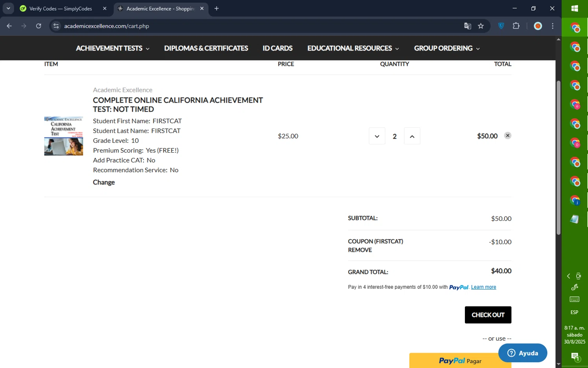
Task: Reload the cart page
Action: 38,26
